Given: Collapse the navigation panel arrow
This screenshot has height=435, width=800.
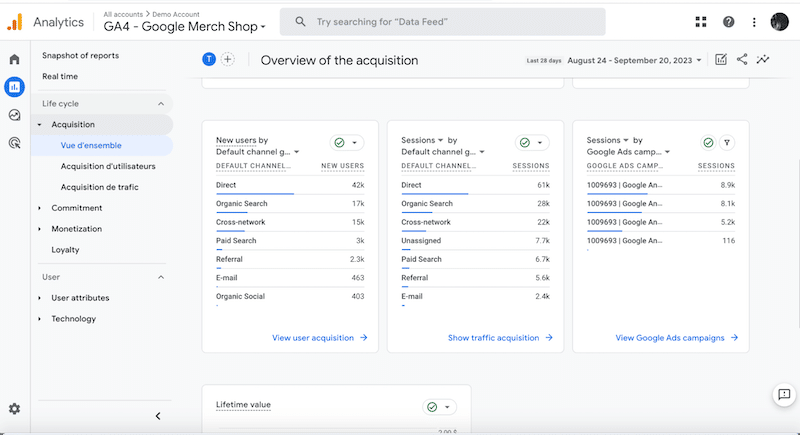Looking at the screenshot, I should pos(158,416).
